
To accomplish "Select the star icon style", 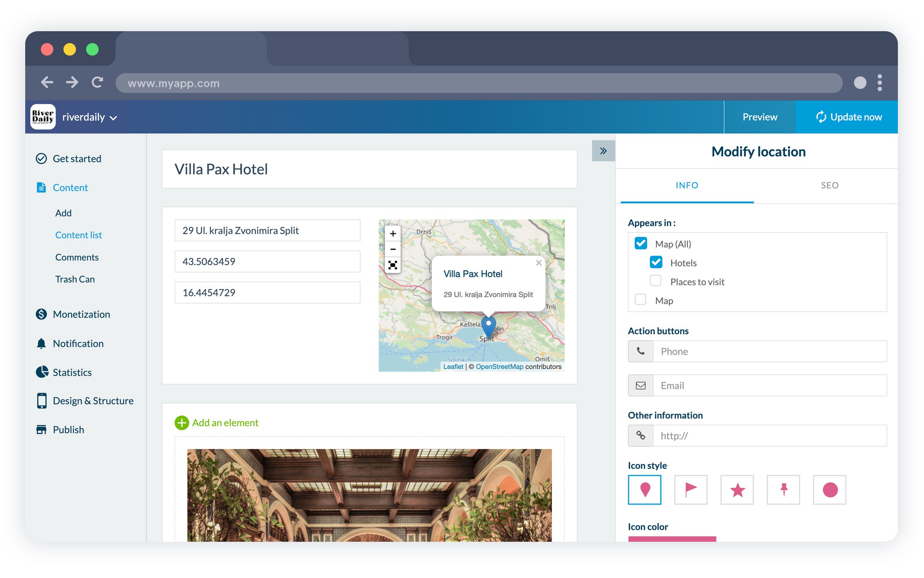I will pyautogui.click(x=737, y=489).
